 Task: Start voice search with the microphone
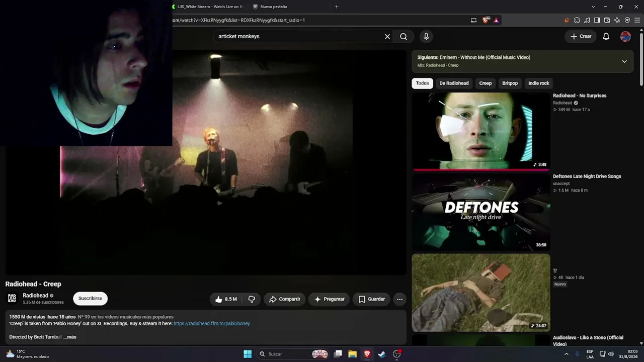point(426,36)
